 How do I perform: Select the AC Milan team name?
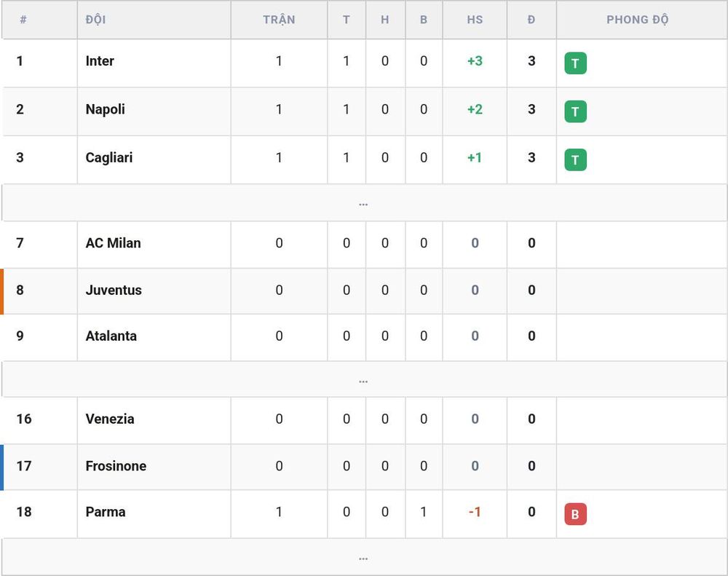coord(114,243)
